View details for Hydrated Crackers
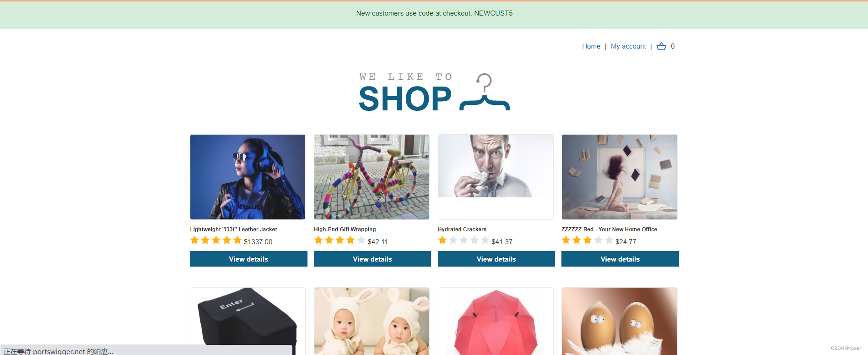868x355 pixels. pyautogui.click(x=496, y=259)
